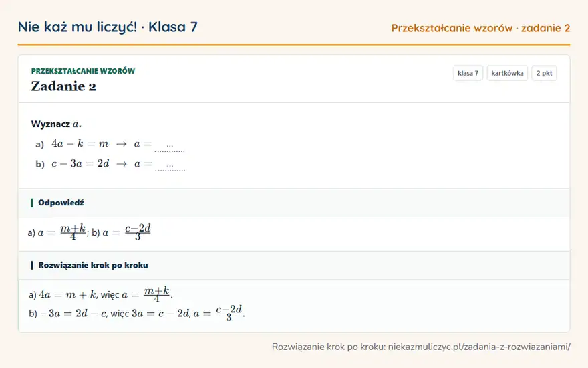The width and height of the screenshot is (588, 368).
Task: Click solution step b) '−3a = 2d − c, więc'
Action: [x=79, y=314]
